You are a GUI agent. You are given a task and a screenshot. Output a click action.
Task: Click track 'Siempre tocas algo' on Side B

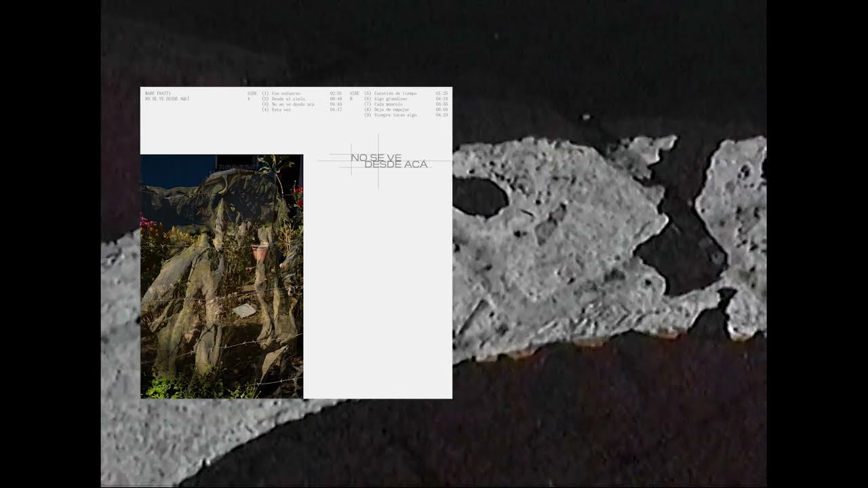pyautogui.click(x=395, y=115)
